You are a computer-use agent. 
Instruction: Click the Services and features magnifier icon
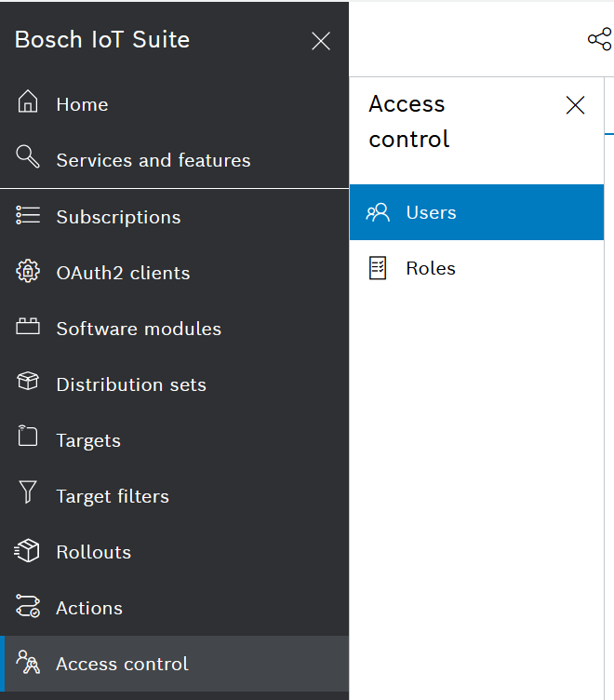[x=28, y=158]
